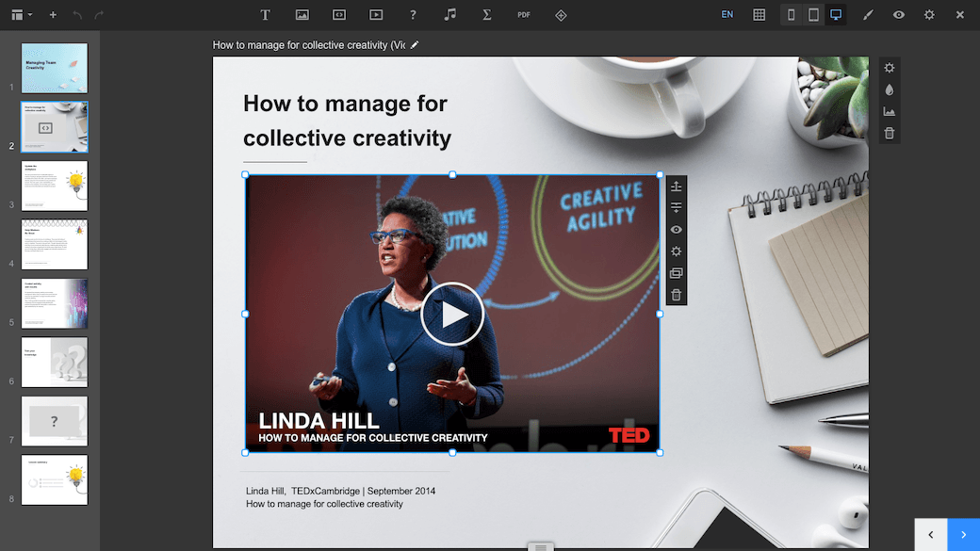The width and height of the screenshot is (980, 551).
Task: Insert an embed code block
Action: click(338, 15)
